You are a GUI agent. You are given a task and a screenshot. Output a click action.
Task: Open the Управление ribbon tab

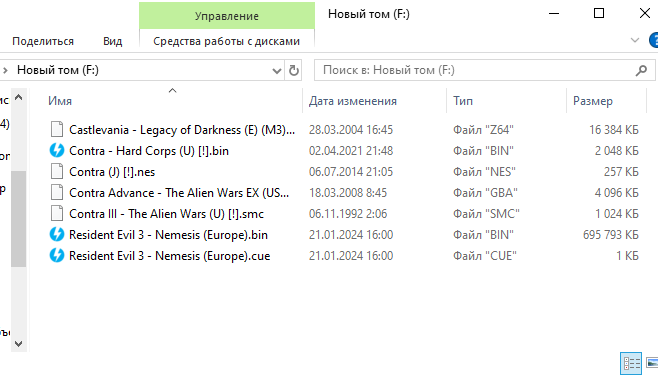click(x=227, y=16)
